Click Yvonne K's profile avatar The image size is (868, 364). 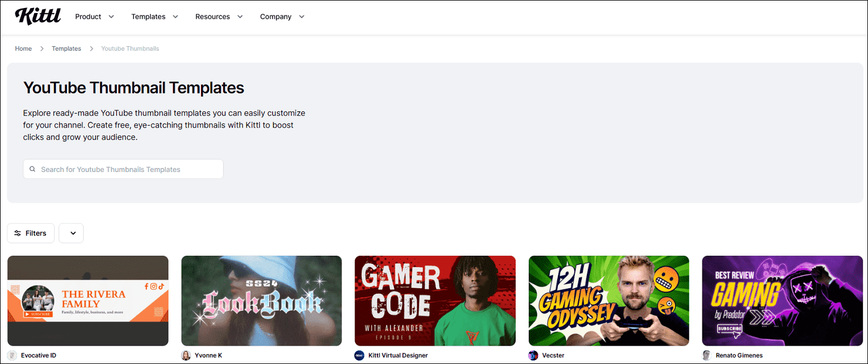186,355
